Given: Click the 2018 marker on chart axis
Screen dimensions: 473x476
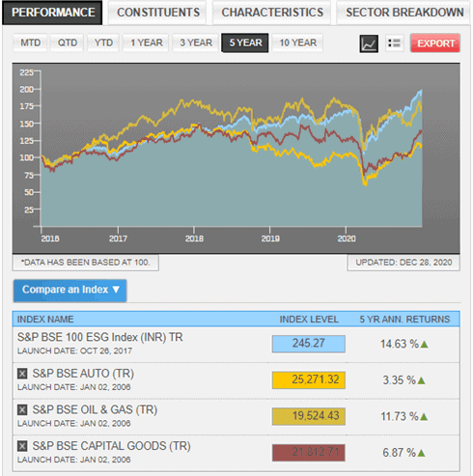Looking at the screenshot, I should coord(194,238).
